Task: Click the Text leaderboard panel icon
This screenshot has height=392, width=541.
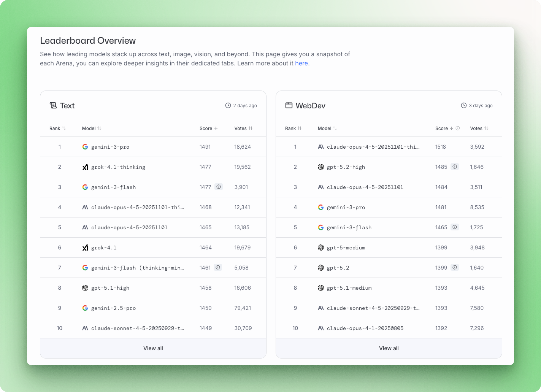Action: tap(53, 105)
